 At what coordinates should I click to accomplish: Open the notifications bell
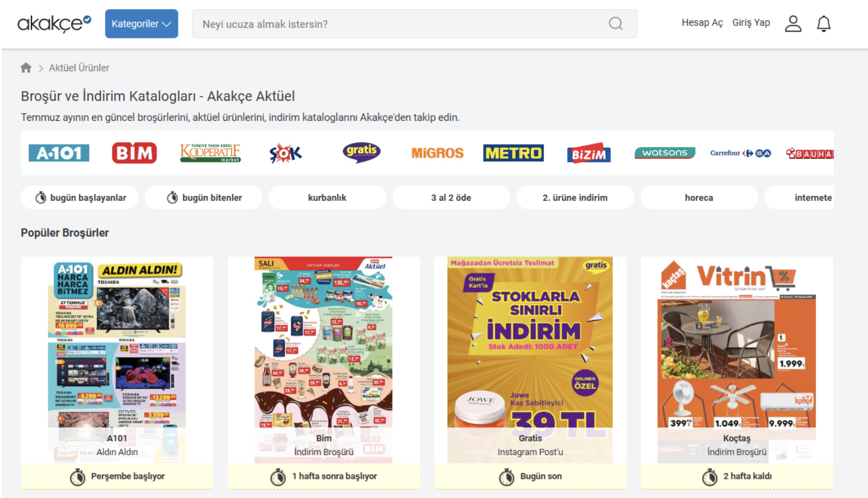coord(824,23)
